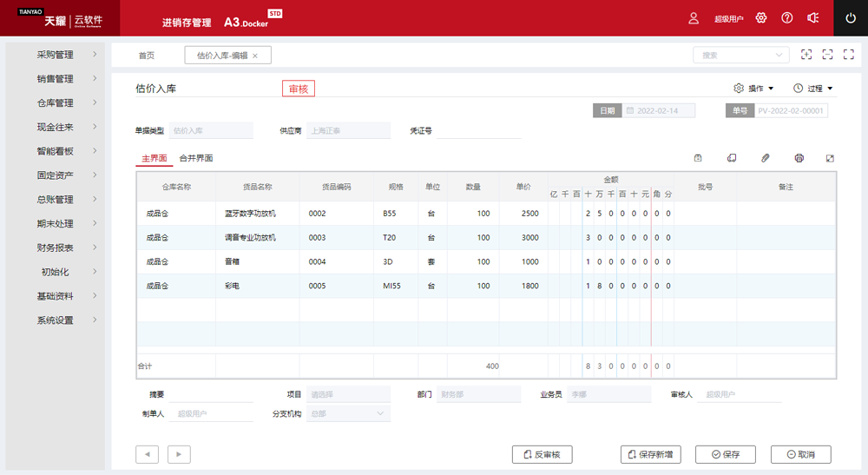Screen dimensions: 868x475
Task: Click the 反审核 button
Action: [542, 454]
